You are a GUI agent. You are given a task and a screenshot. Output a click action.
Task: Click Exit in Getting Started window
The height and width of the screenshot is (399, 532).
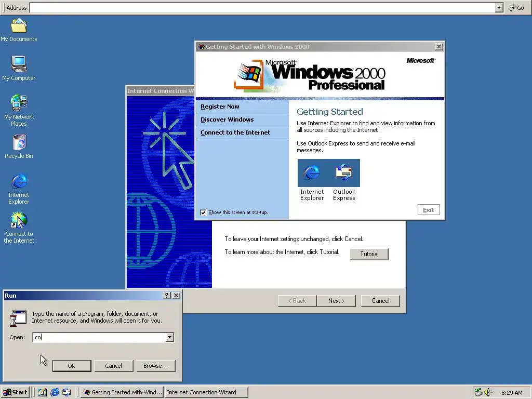pos(429,210)
